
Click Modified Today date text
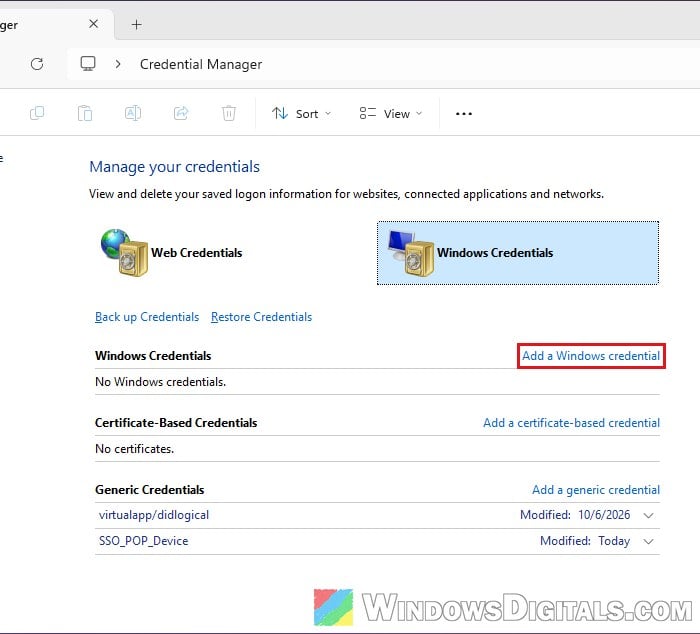point(585,541)
